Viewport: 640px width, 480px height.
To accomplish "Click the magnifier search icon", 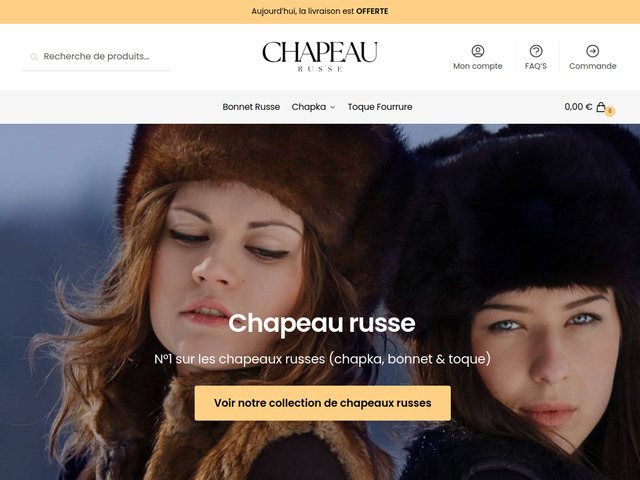I will [34, 57].
